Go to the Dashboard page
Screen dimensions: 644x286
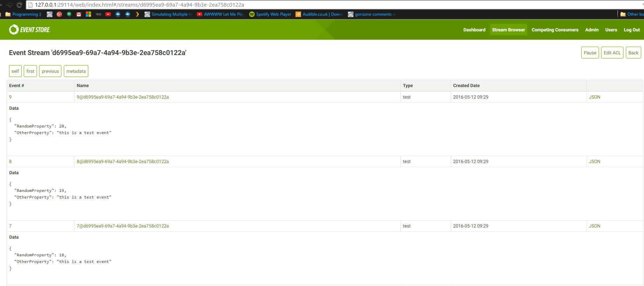click(x=474, y=30)
